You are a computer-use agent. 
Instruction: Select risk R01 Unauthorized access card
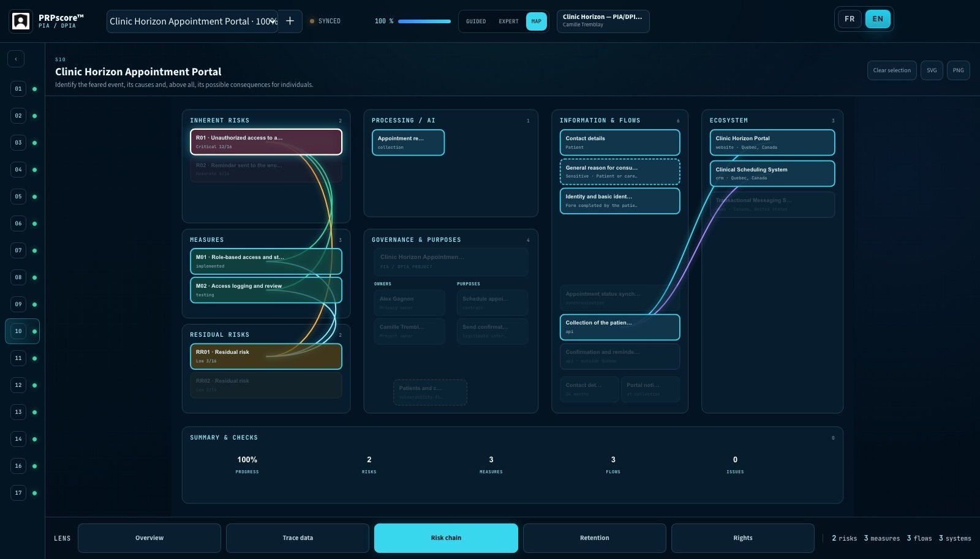tap(266, 142)
